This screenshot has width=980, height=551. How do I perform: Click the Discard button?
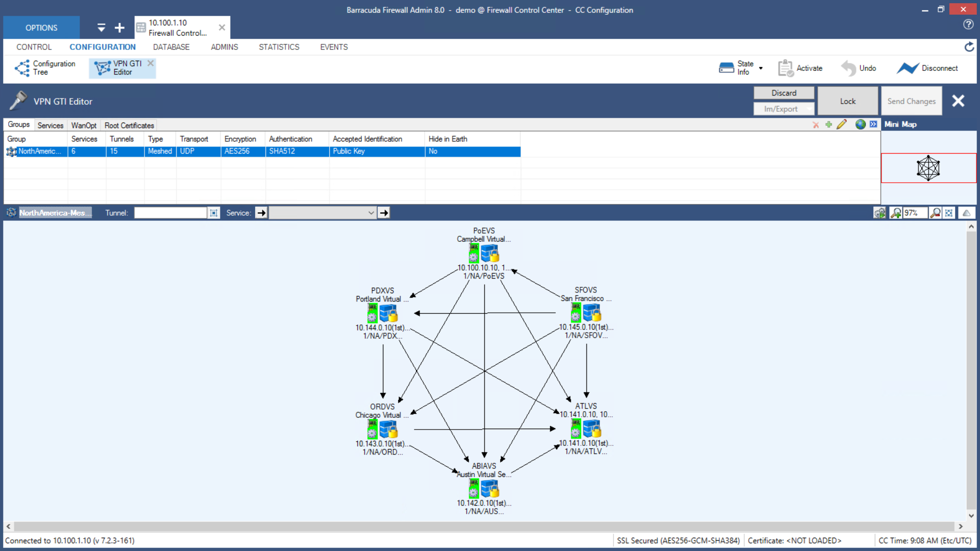783,93
